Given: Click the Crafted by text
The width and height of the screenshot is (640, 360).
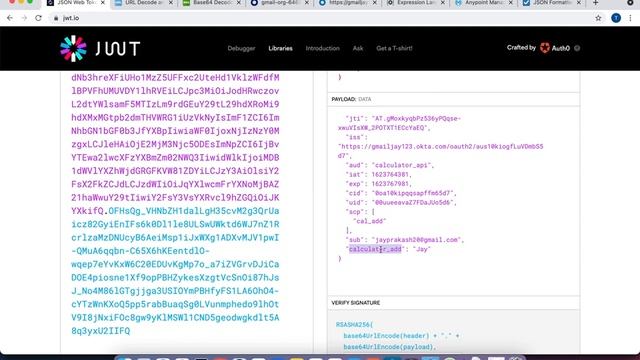Looking at the screenshot, I should (521, 47).
